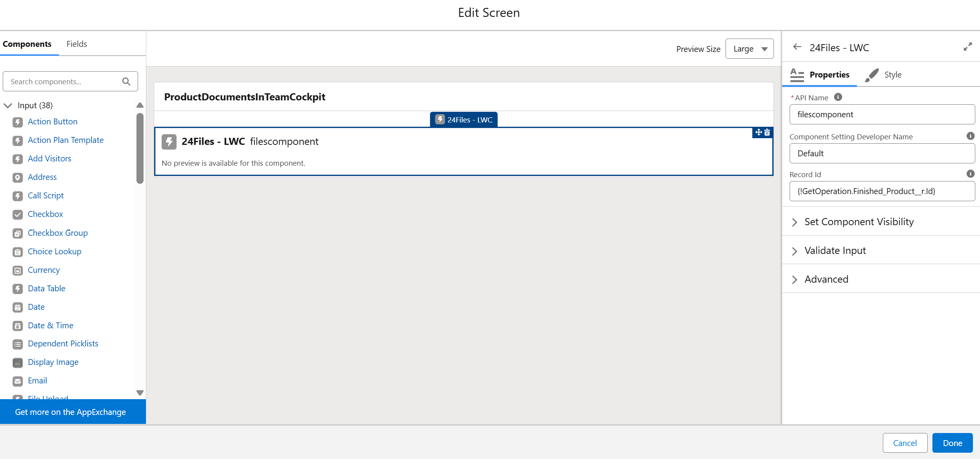The image size is (980, 459).
Task: Add the Choice Lookup component
Action: (55, 252)
